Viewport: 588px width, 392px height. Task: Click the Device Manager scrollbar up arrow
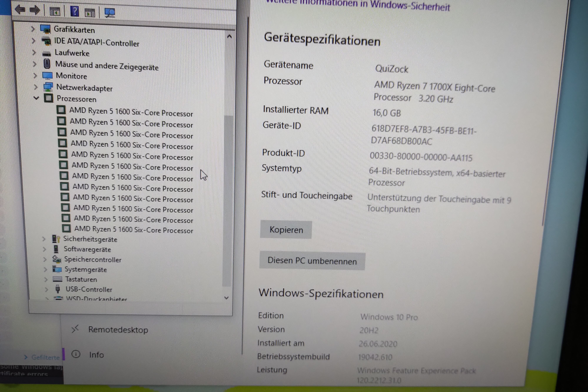click(229, 37)
